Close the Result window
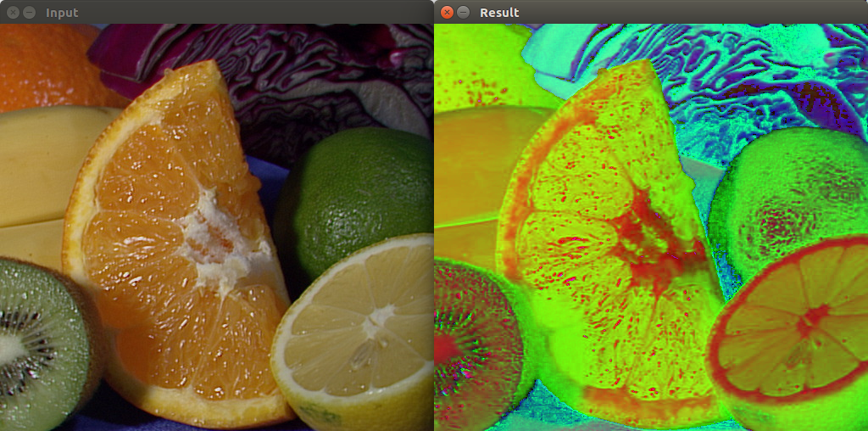 click(x=447, y=12)
